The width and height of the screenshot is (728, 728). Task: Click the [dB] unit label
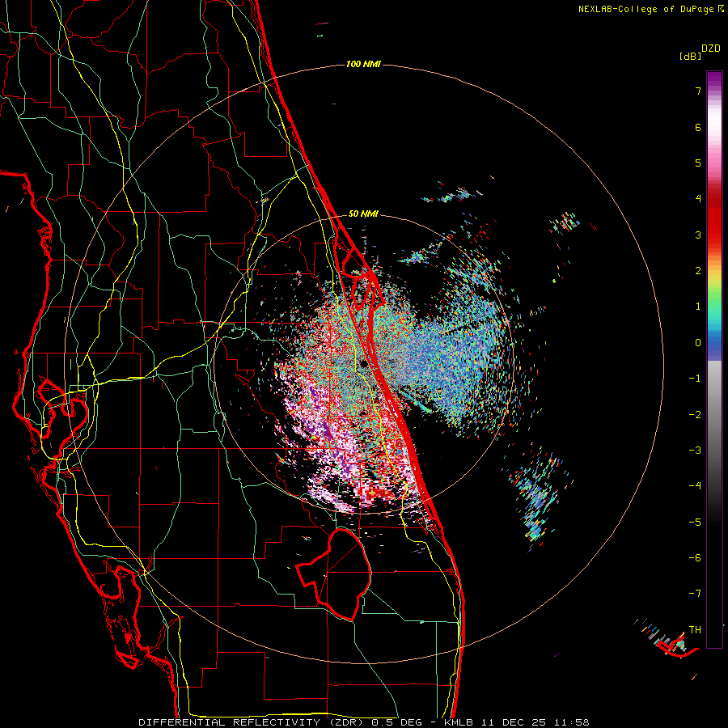click(691, 56)
